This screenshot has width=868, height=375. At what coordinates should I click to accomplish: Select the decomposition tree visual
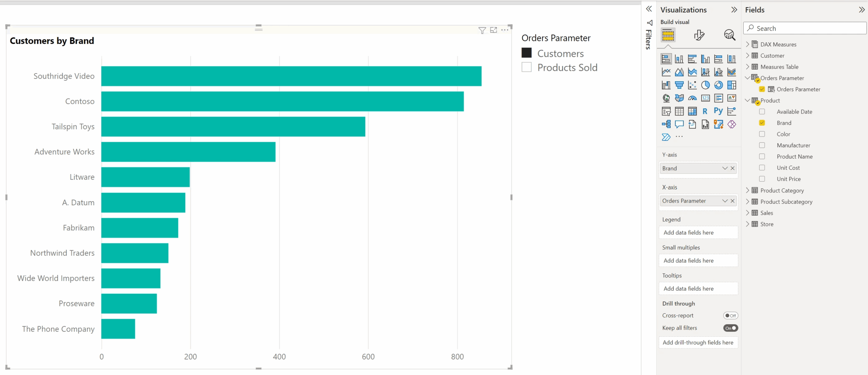click(x=666, y=124)
